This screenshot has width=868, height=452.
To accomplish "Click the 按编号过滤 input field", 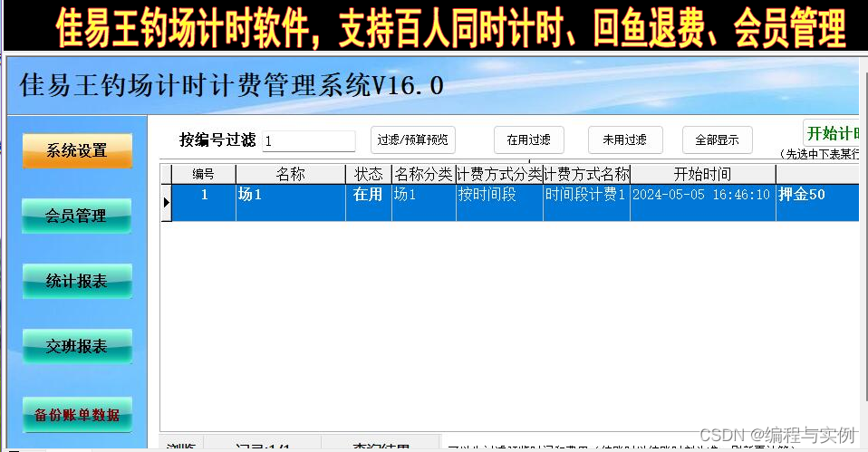I will pos(308,141).
